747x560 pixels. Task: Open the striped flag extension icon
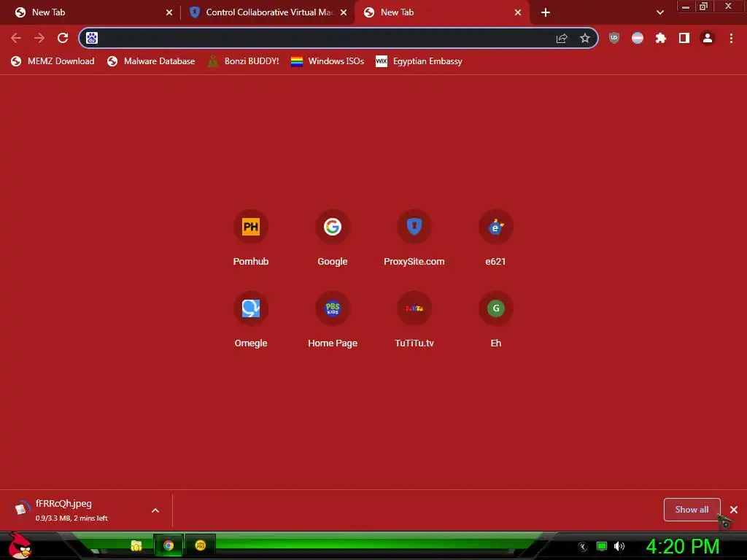tap(638, 38)
